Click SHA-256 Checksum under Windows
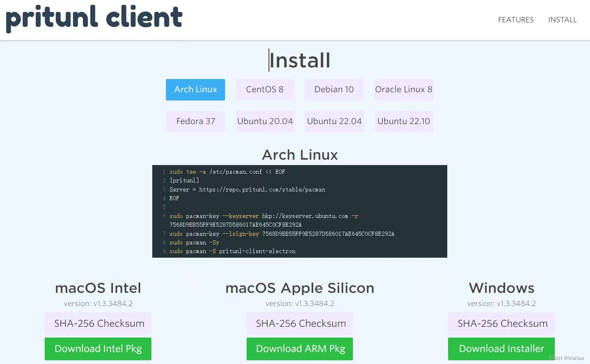Screen dimensions: 590x364 click(501, 323)
